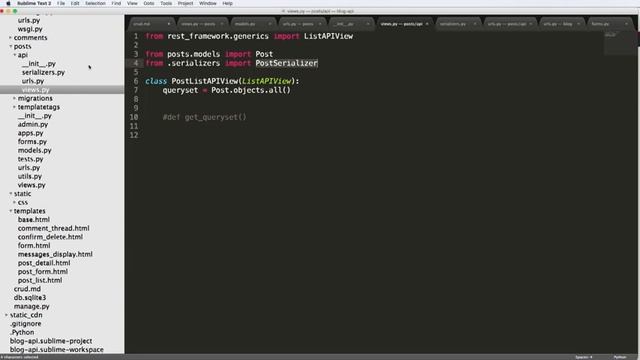Open confirm_delete.html in templates

(x=50, y=237)
